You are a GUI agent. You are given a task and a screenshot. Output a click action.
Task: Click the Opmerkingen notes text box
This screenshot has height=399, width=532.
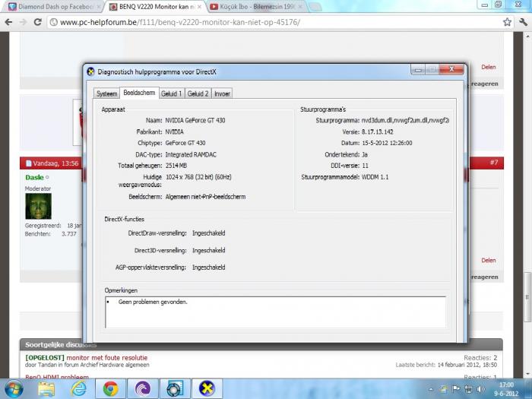click(275, 312)
